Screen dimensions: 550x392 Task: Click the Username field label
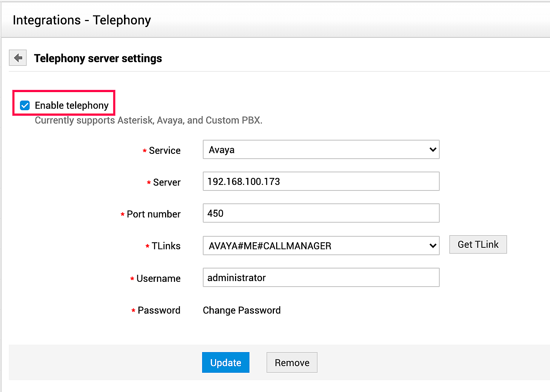coord(158,279)
